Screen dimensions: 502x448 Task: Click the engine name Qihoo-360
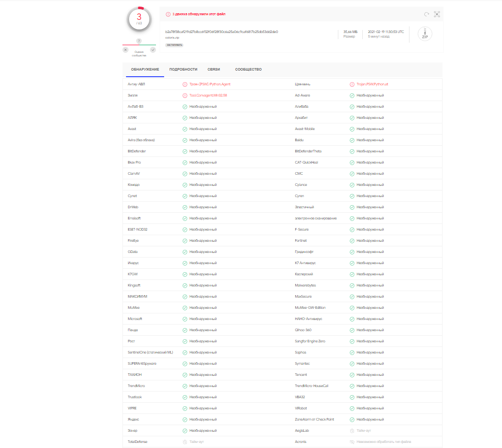coord(303,330)
